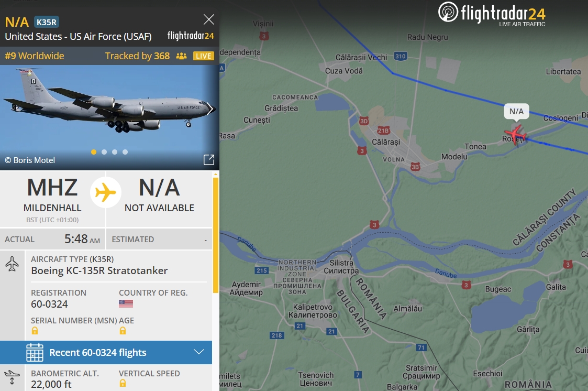The height and width of the screenshot is (391, 588).
Task: Click the locked age padlock icon
Action: point(123,331)
